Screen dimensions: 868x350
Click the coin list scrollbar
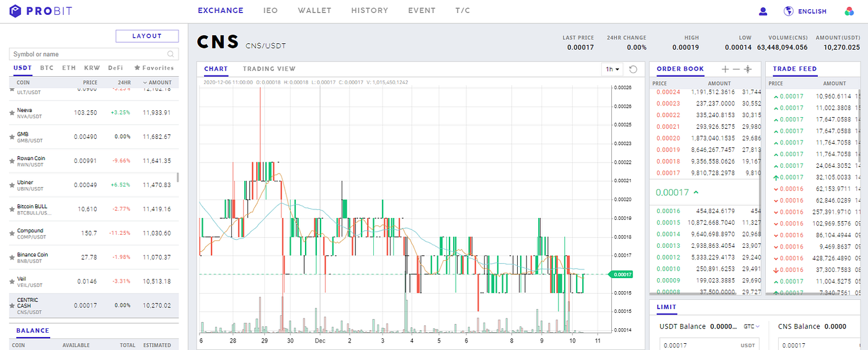[179, 178]
